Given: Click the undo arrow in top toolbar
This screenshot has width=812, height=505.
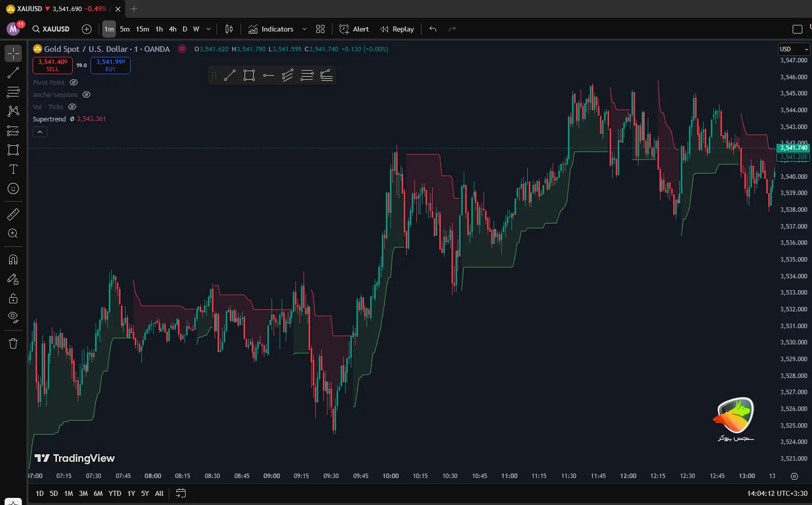Looking at the screenshot, I should tap(433, 29).
